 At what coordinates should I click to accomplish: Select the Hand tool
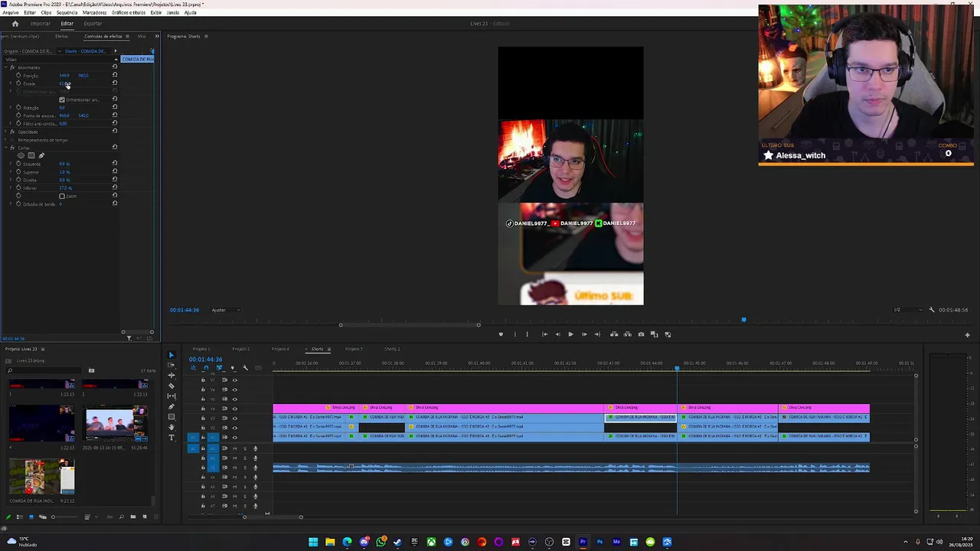click(x=171, y=427)
